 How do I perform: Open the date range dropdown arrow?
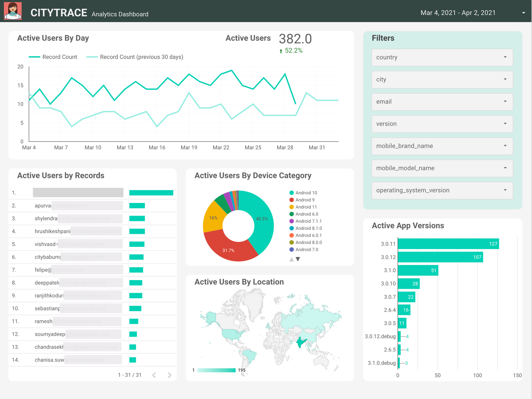point(523,13)
